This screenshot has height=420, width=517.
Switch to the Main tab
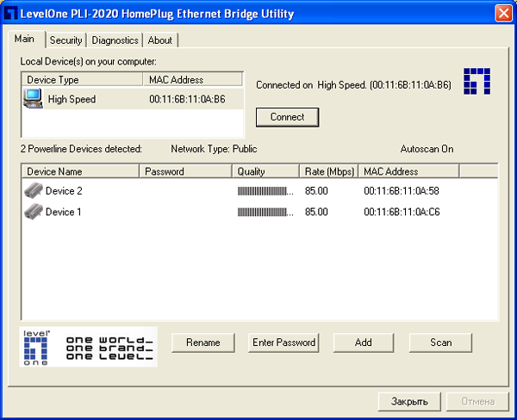click(26, 40)
